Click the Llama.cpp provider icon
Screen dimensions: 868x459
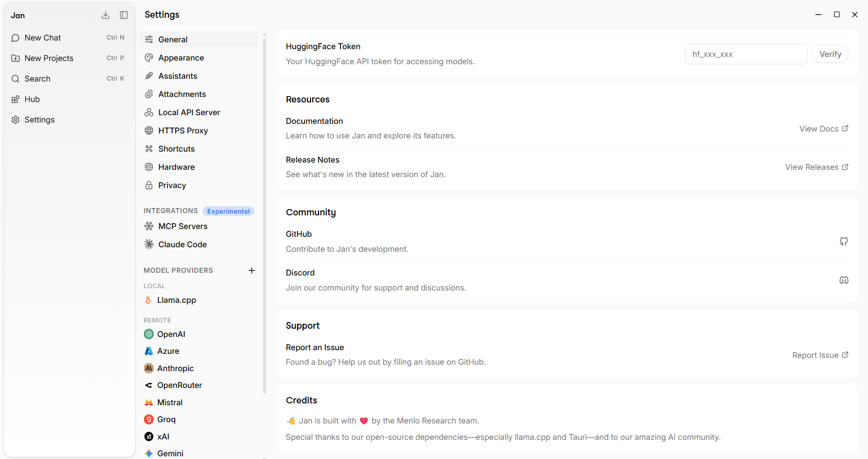[149, 300]
